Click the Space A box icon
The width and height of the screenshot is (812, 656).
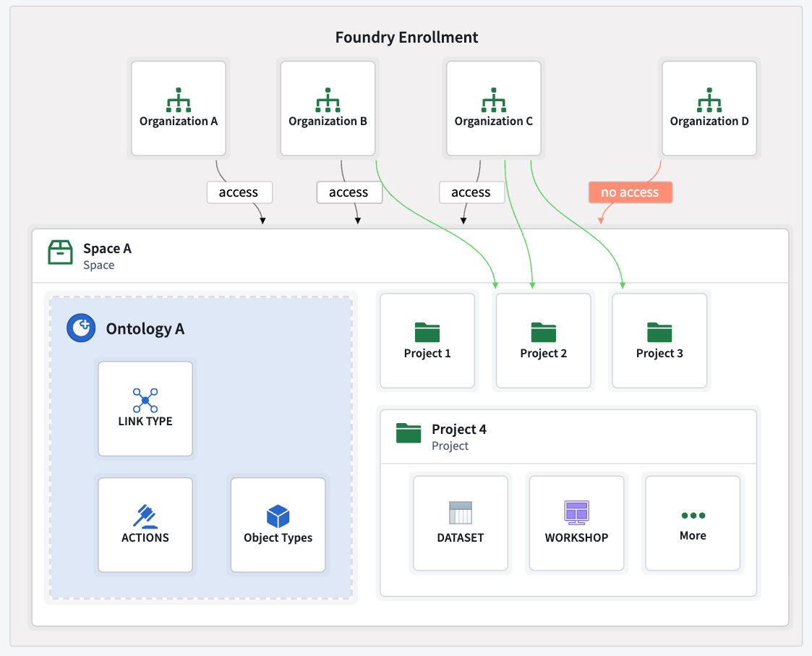click(60, 252)
